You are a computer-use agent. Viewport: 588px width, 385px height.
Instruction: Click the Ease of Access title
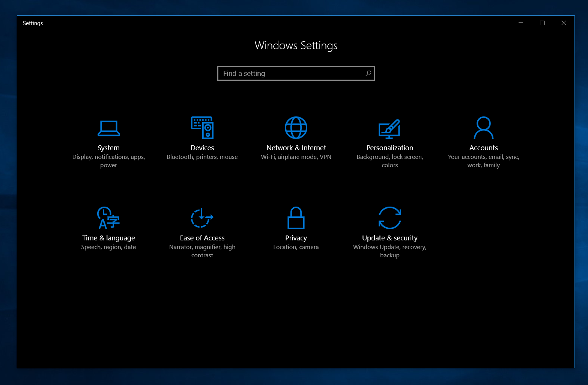202,238
